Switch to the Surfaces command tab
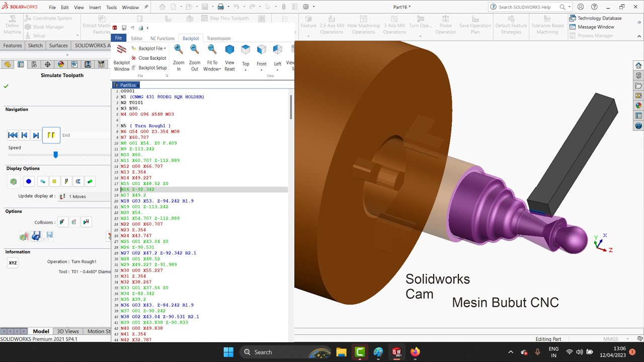Viewport: 644px width, 362px height. pos(58,45)
